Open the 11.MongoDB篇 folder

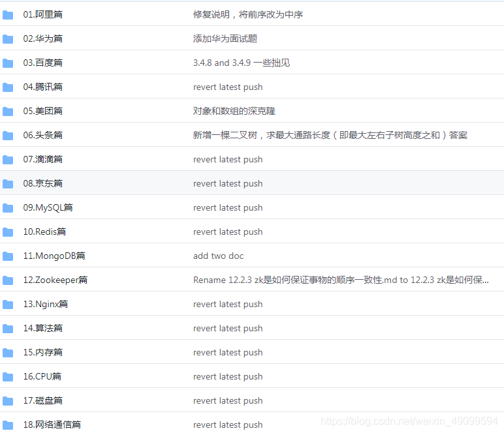pyautogui.click(x=54, y=256)
